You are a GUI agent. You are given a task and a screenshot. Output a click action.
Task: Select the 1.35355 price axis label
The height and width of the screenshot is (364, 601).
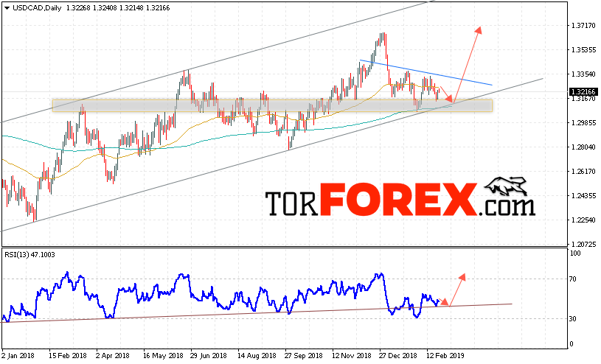tap(583, 50)
